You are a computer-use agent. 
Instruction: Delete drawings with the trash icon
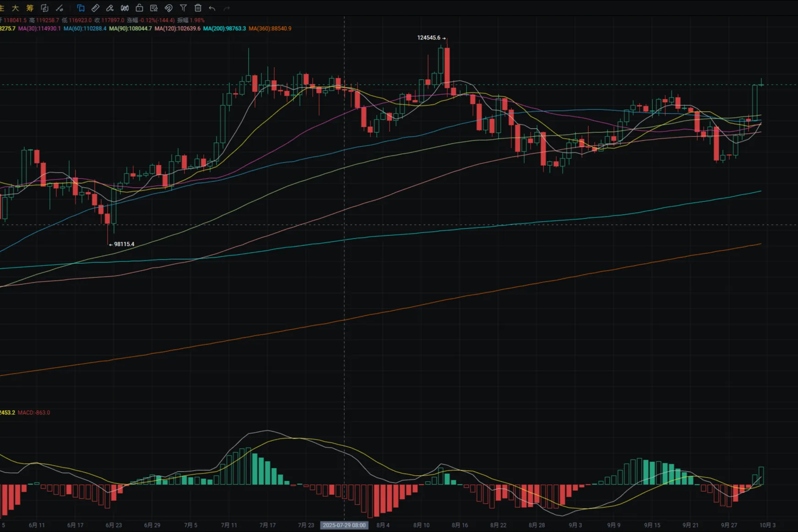198,8
